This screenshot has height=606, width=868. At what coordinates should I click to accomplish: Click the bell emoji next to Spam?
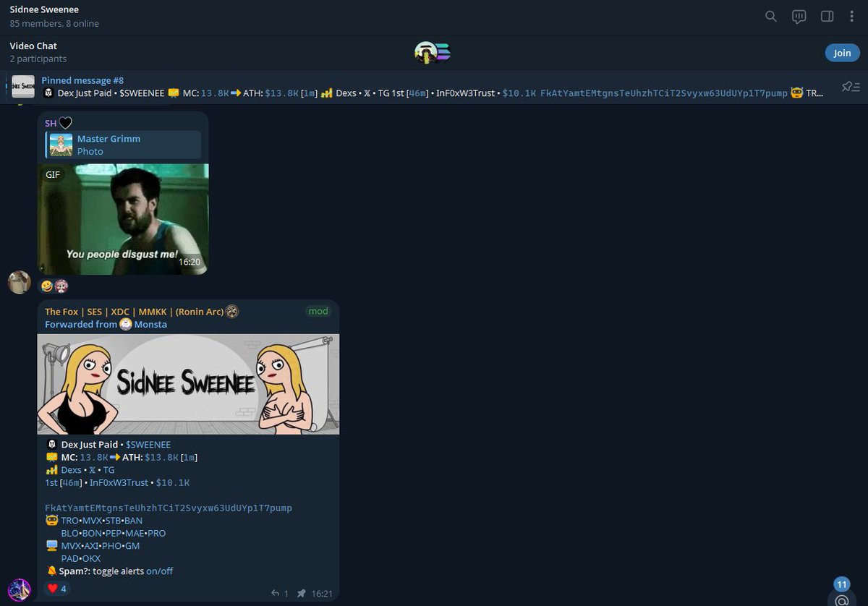tap(51, 571)
